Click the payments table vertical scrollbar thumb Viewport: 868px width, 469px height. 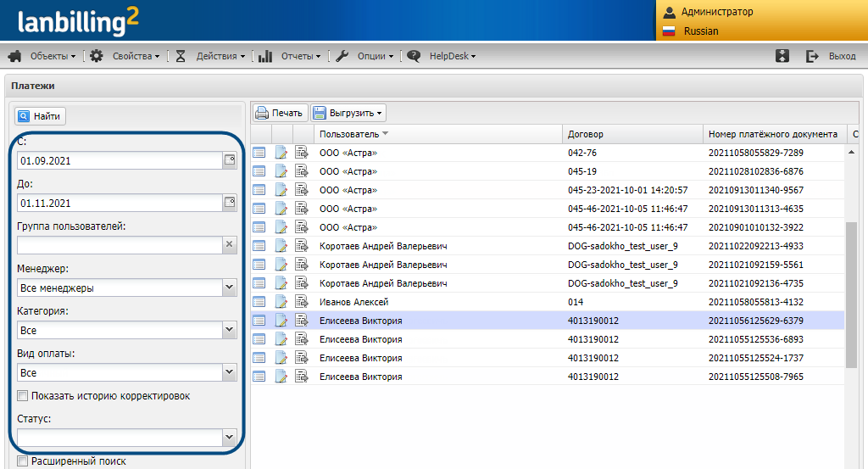pyautogui.click(x=851, y=294)
